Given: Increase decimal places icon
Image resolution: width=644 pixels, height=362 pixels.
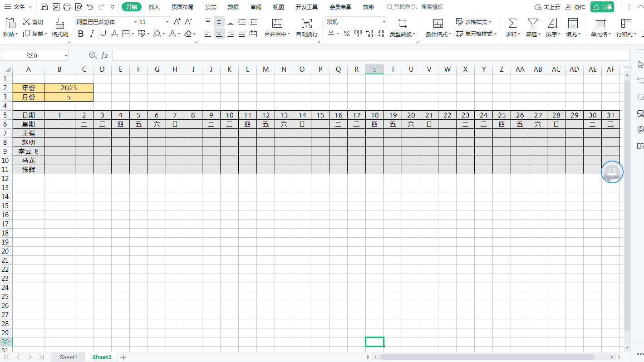Looking at the screenshot, I should pyautogui.click(x=369, y=34).
